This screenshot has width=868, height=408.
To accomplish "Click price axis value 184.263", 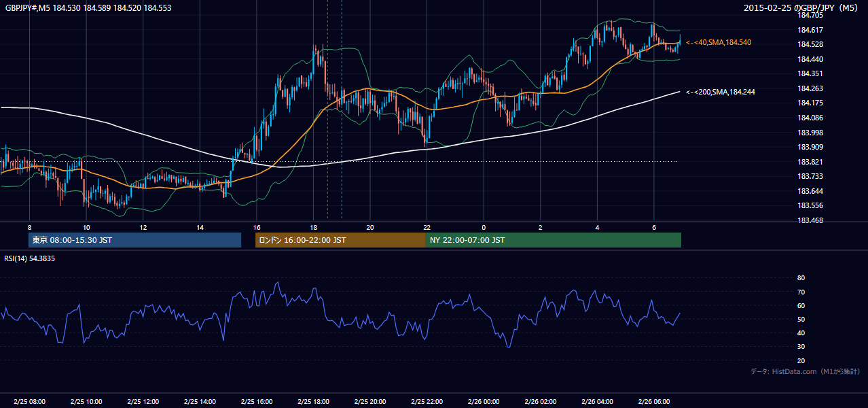I will 810,88.
